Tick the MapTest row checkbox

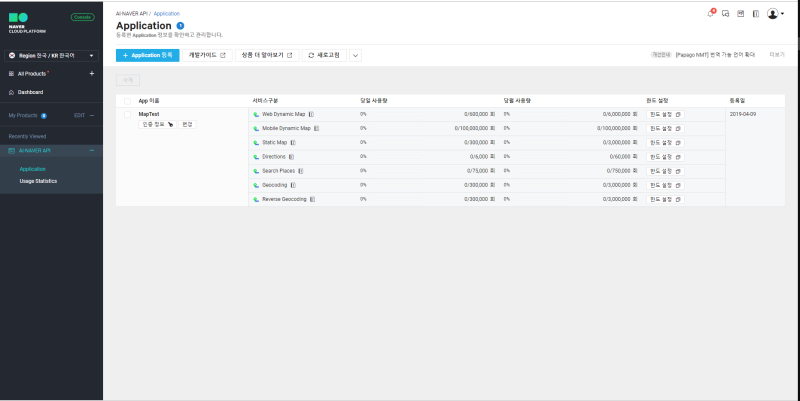[x=128, y=114]
